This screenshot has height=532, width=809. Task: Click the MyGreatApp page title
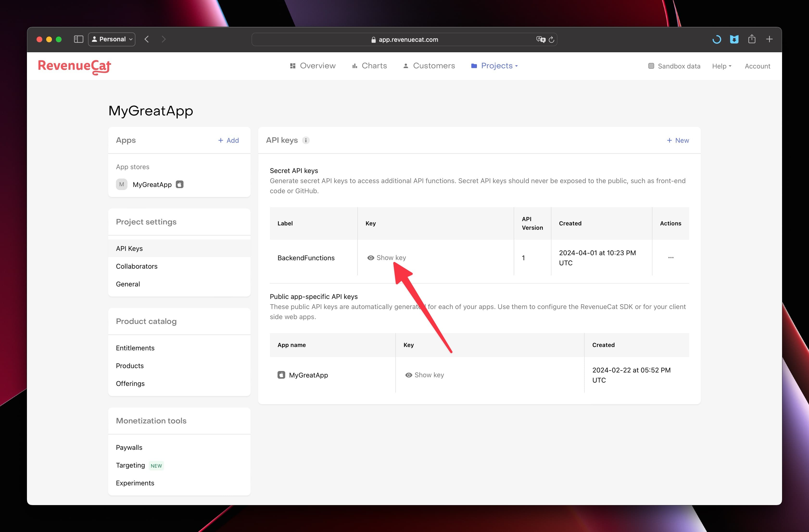[151, 111]
